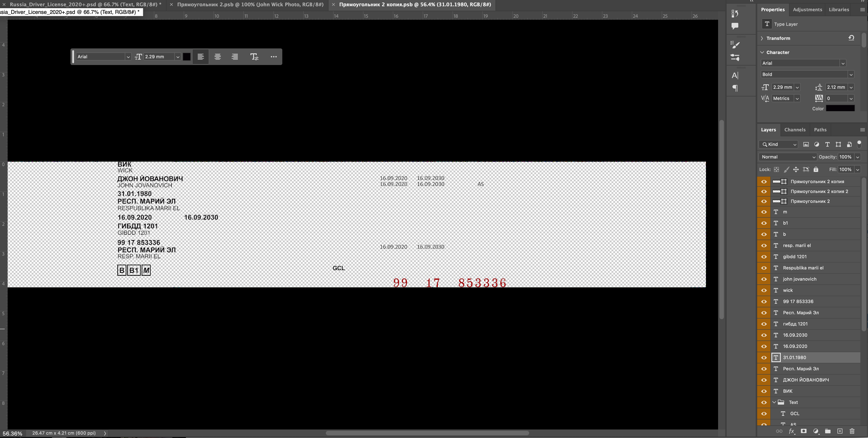The image size is (868, 438).
Task: Click the center text alignment icon
Action: (218, 57)
